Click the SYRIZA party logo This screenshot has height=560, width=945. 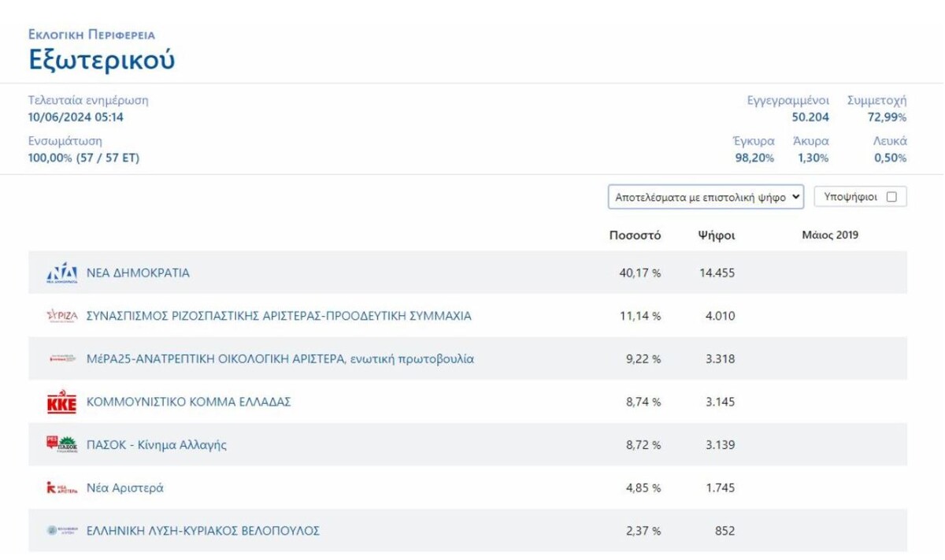[62, 316]
